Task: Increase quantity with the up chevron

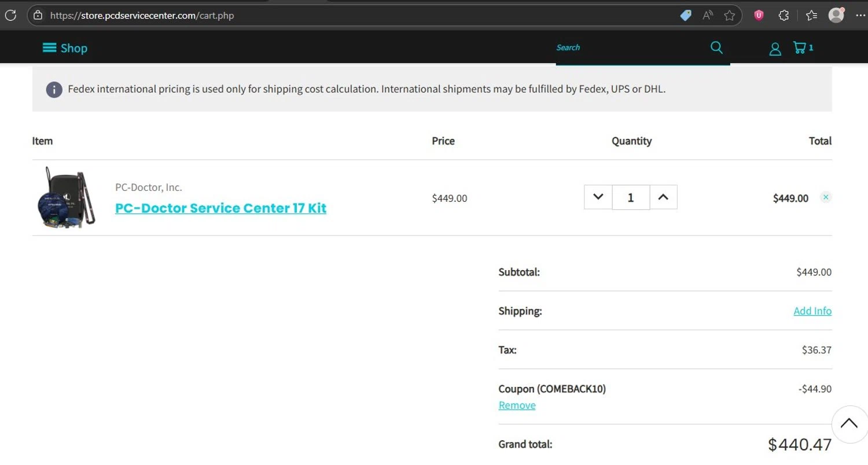Action: click(x=663, y=197)
